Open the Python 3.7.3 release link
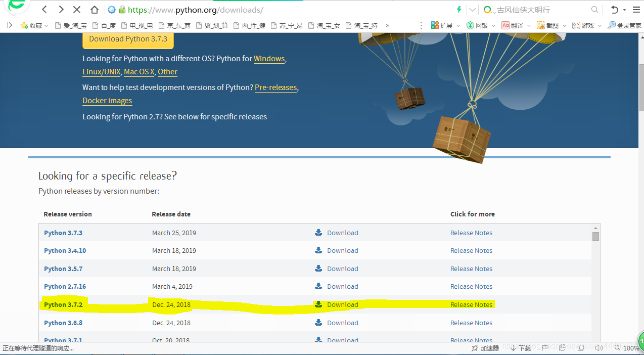This screenshot has width=644, height=355. 63,233
